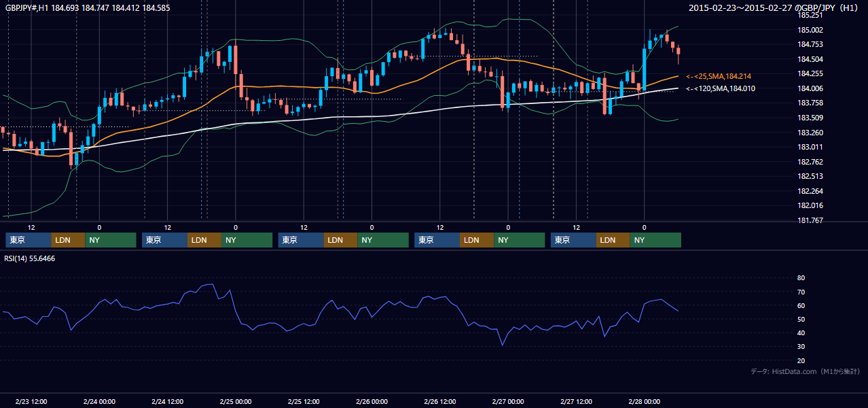Click RSI scale value 30
868x408 pixels.
[801, 347]
